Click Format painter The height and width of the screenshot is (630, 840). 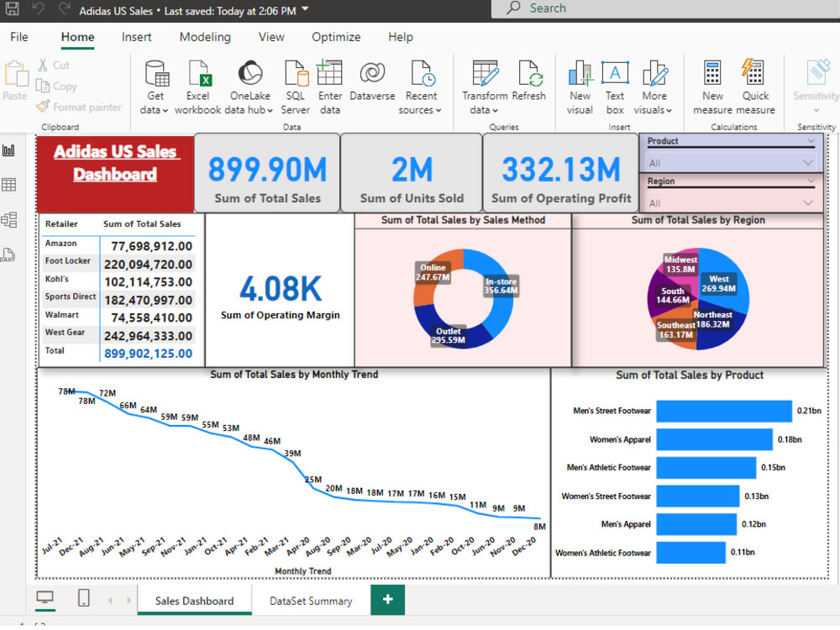coord(79,107)
